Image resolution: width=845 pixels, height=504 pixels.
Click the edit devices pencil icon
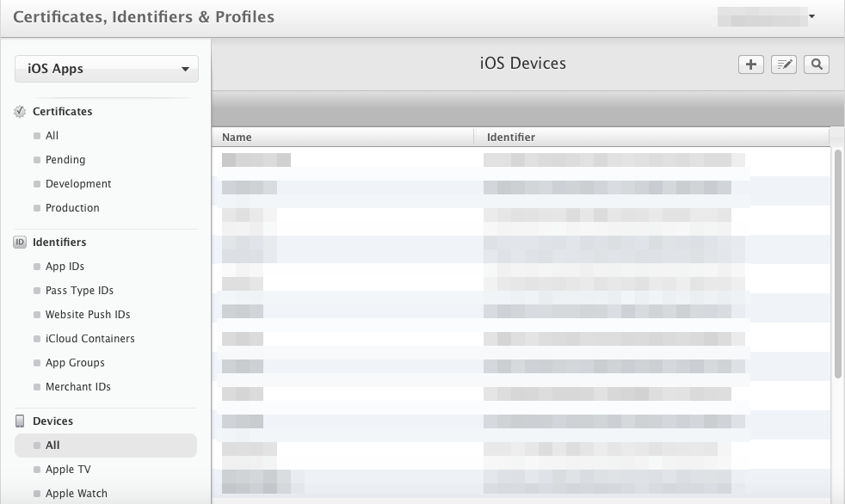pyautogui.click(x=784, y=65)
